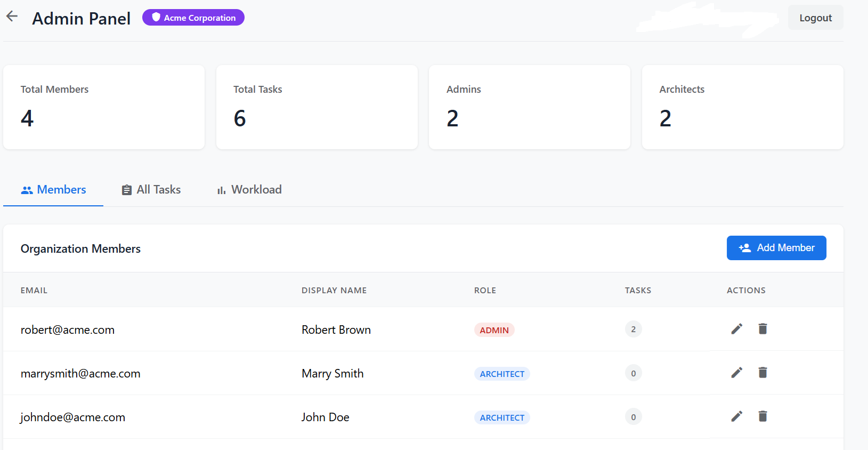Click Marry Smith's task count 0

coord(633,373)
